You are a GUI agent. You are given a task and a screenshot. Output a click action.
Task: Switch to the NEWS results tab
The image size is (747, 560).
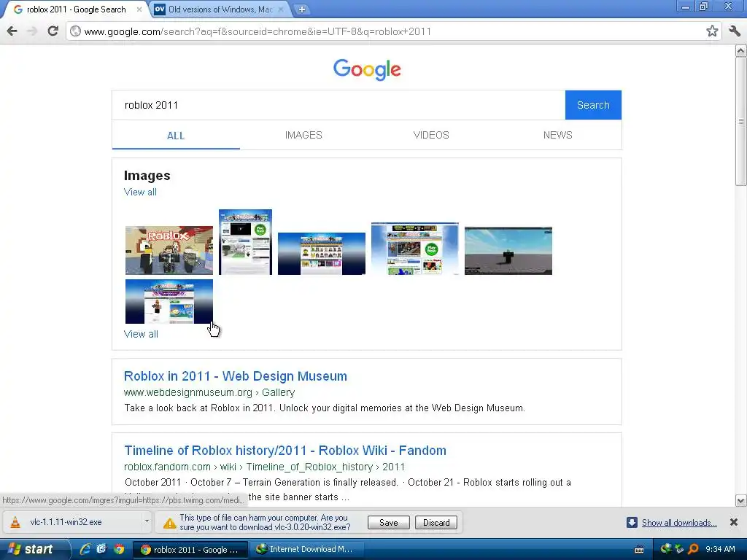click(558, 135)
